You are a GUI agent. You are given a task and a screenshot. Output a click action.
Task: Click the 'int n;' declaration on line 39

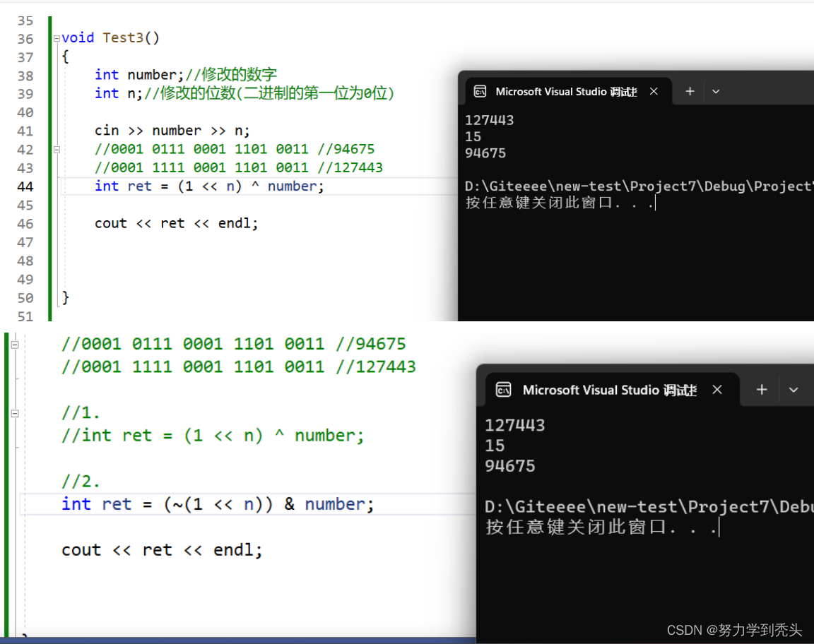tap(119, 93)
